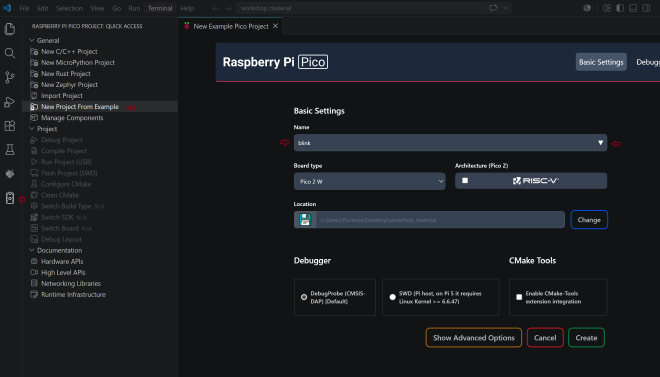The height and width of the screenshot is (377, 660).
Task: Open the Board type dropdown showing Pico 2 W
Action: tap(370, 181)
